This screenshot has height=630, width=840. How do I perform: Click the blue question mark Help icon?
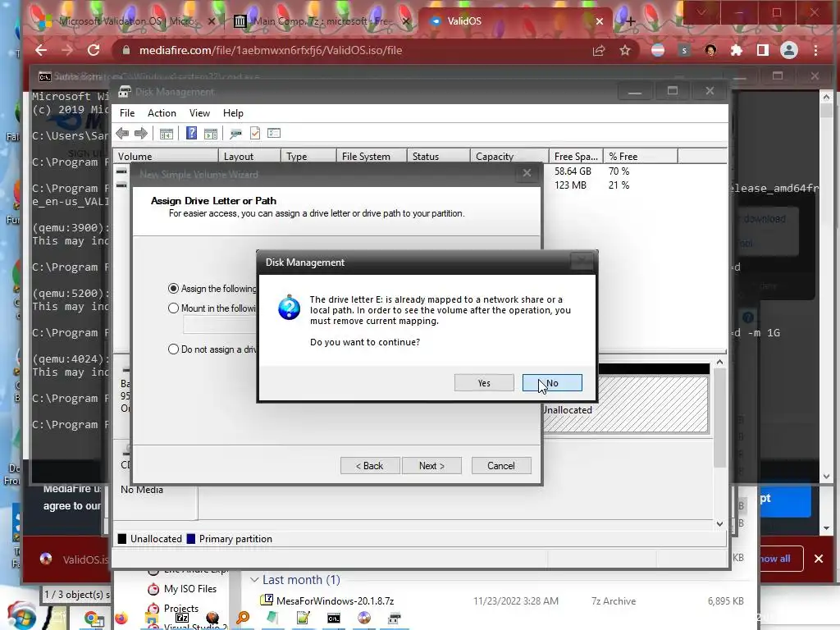tap(191, 133)
